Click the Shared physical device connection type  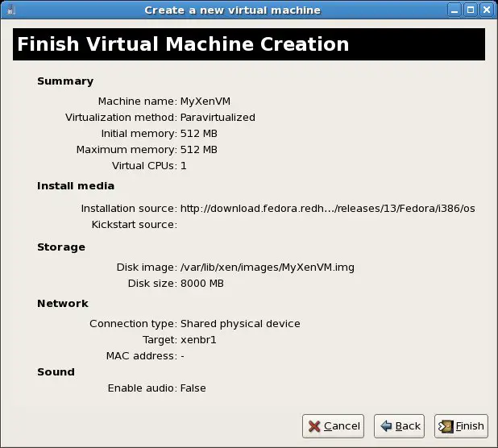tap(240, 324)
